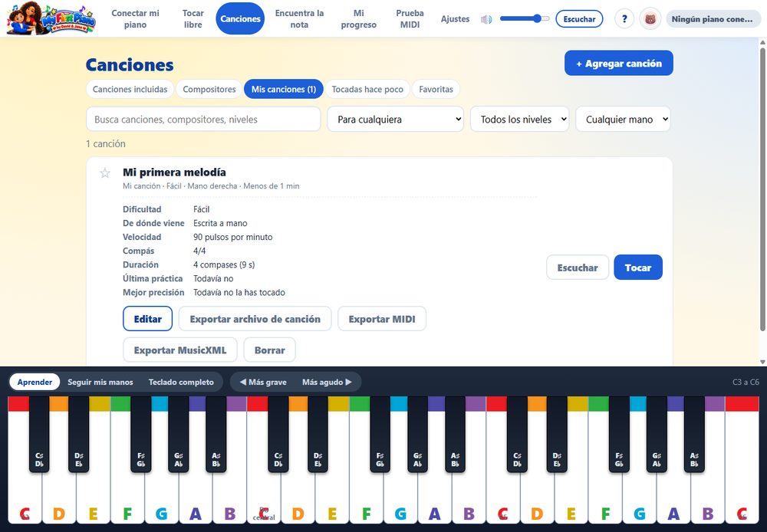Click the 4 compases (9 s) value
The image size is (767, 532).
[224, 264]
